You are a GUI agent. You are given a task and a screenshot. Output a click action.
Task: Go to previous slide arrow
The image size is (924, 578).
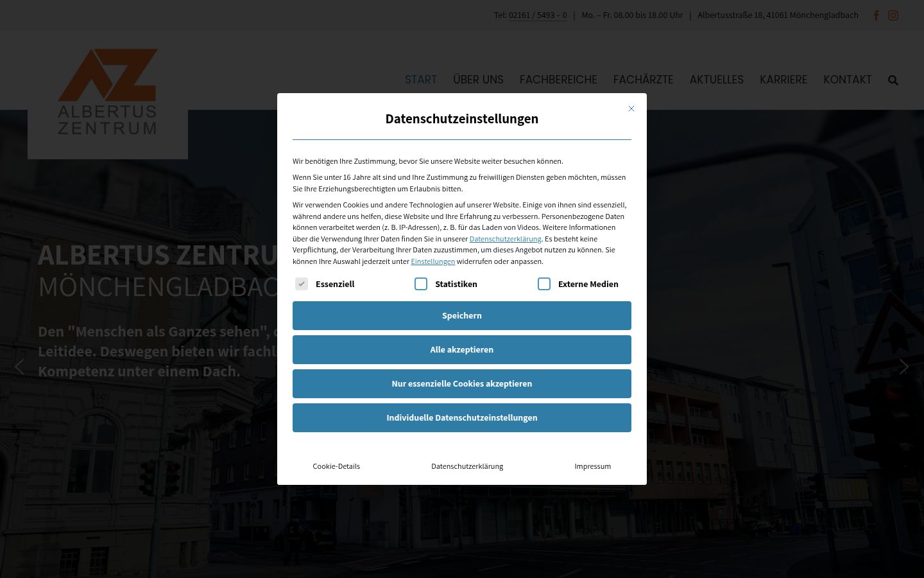coord(19,367)
